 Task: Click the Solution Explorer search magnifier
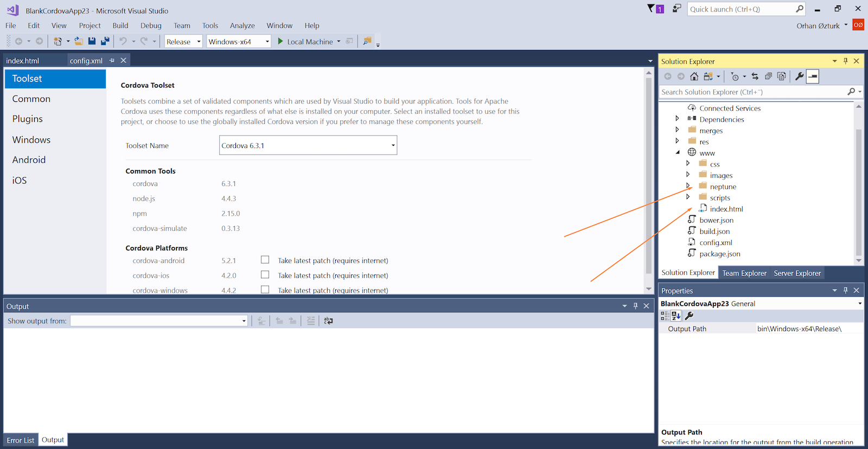point(851,92)
